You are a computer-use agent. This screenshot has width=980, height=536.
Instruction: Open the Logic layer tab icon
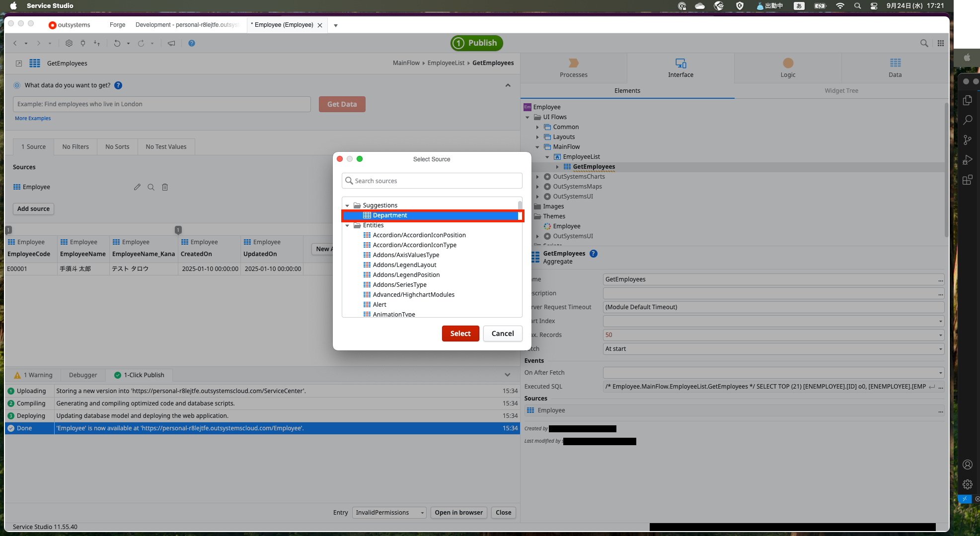(788, 63)
